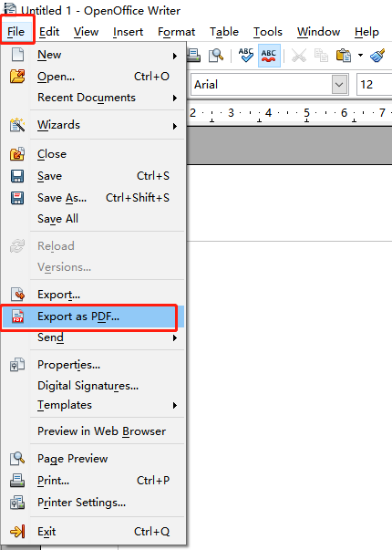Click the Page Preview toolbar icon
Screen dimensions: 392x550
tap(216, 56)
